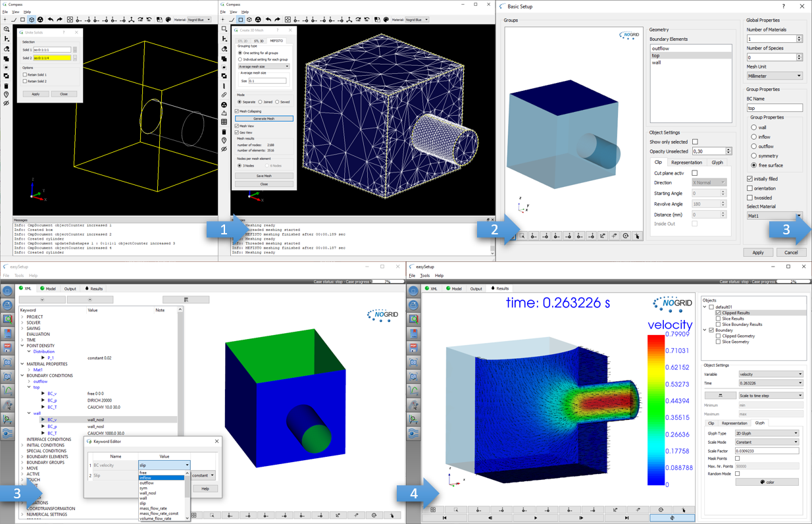Screen dimensions: 812x524
Task: Click Cancel in the Basic Setup dialog
Action: point(791,252)
